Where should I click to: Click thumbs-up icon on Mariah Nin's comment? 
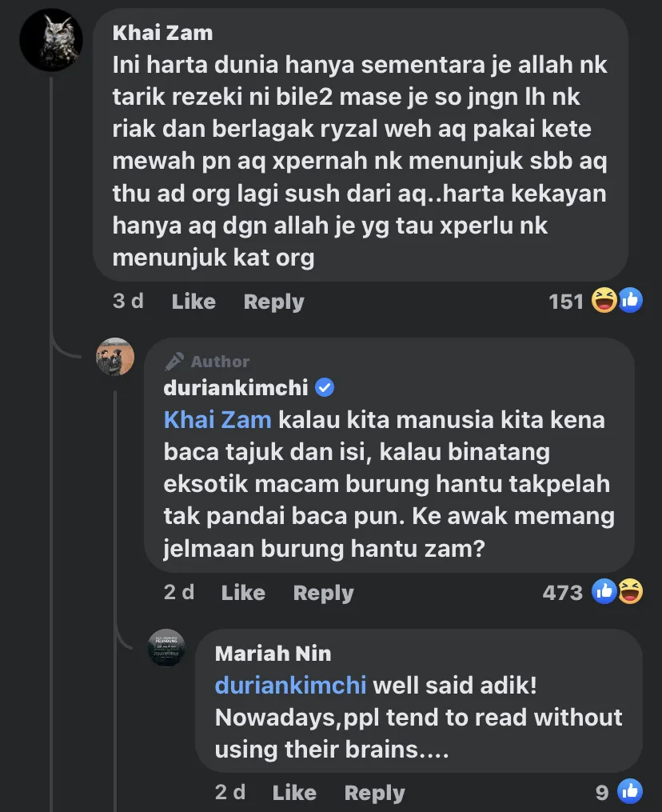click(630, 792)
